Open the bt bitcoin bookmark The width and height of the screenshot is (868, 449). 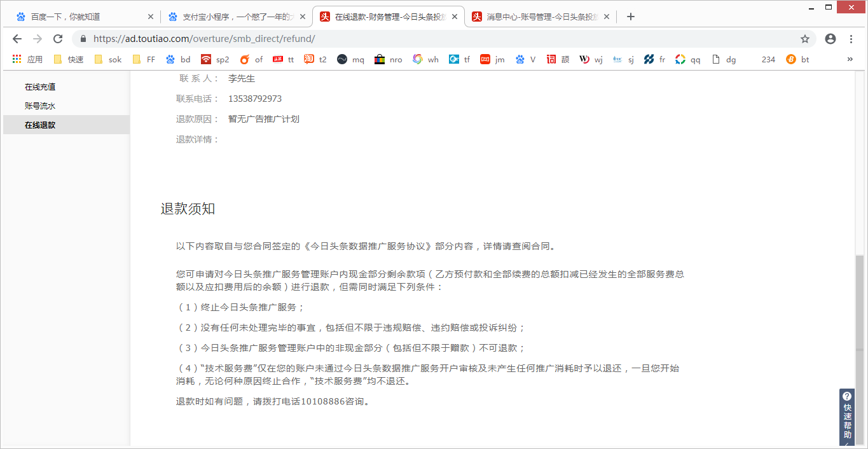coord(798,59)
